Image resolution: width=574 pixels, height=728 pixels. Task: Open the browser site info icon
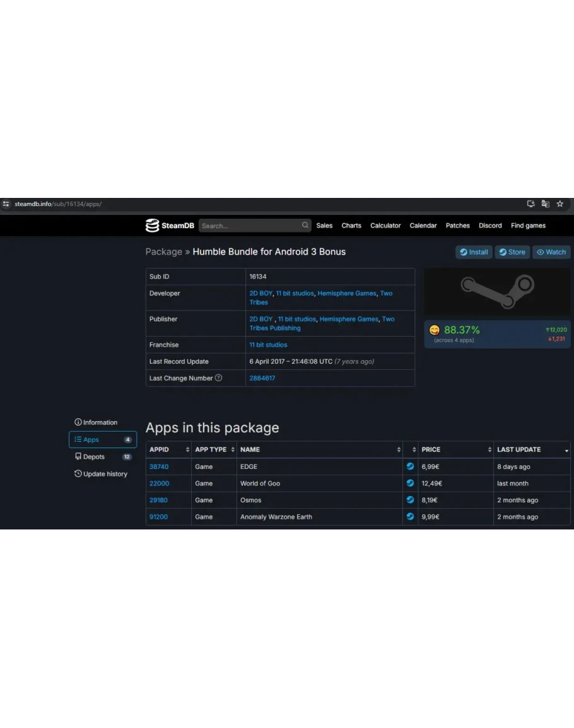(x=6, y=204)
